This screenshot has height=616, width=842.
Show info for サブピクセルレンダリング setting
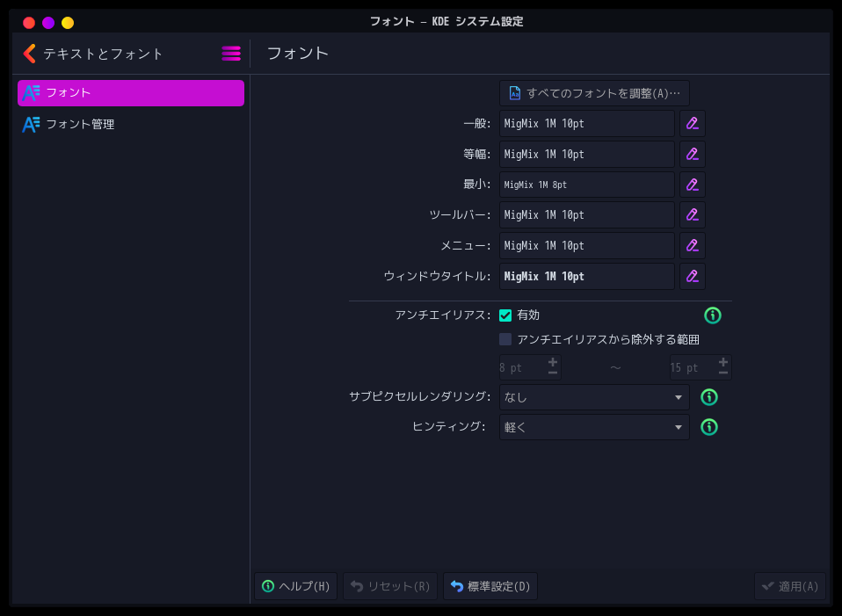(708, 397)
